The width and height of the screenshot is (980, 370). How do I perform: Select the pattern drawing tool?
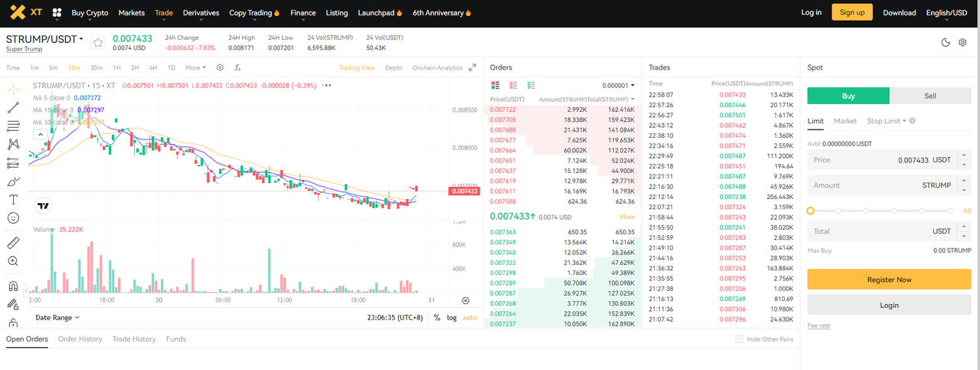(13, 144)
